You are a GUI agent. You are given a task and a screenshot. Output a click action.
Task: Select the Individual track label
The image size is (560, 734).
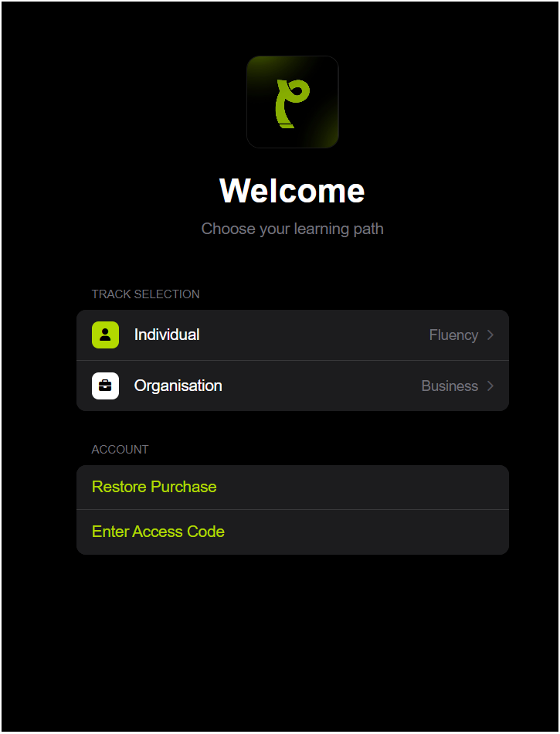pyautogui.click(x=167, y=335)
